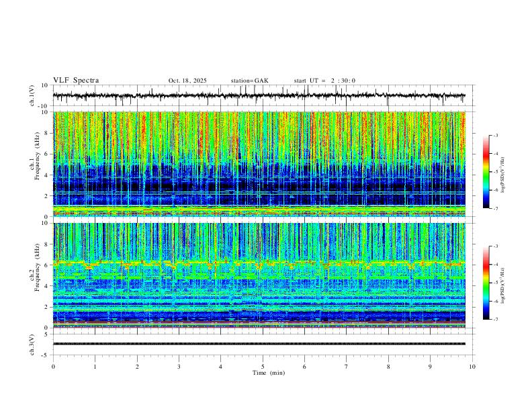
Task: Click the log(PSD) label beside ch.1 colorbar
Action: [x=502, y=175]
